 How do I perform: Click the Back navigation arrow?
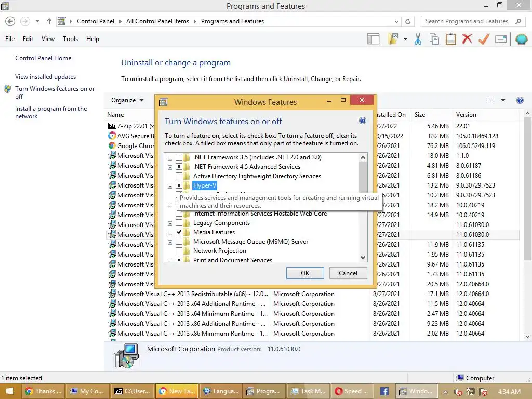click(10, 21)
